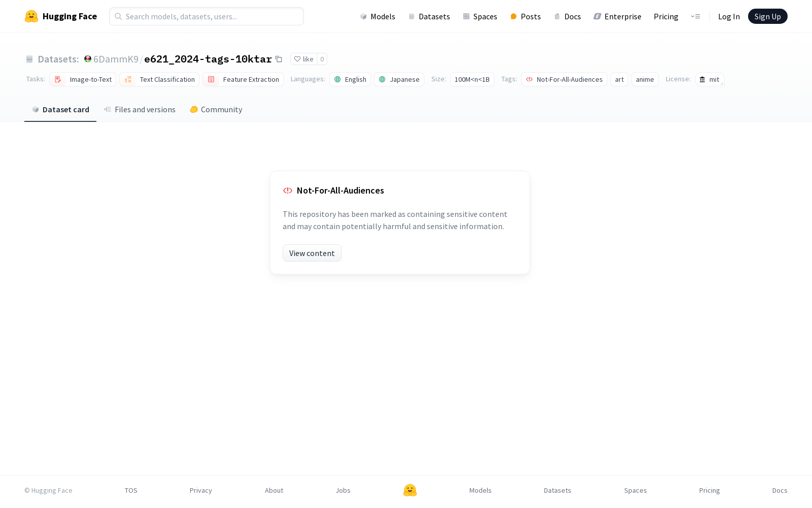The image size is (812, 508).
Task: Click the 100M<n<1B size tag
Action: [472, 79]
